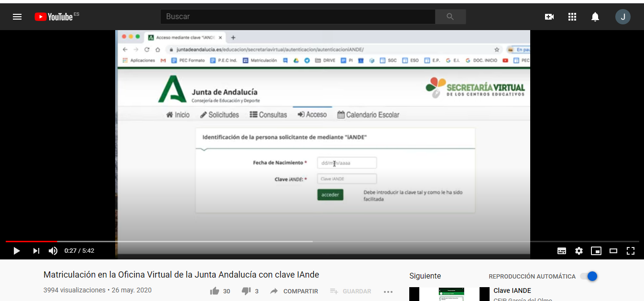Open the PEC Formato bookmark

(188, 60)
